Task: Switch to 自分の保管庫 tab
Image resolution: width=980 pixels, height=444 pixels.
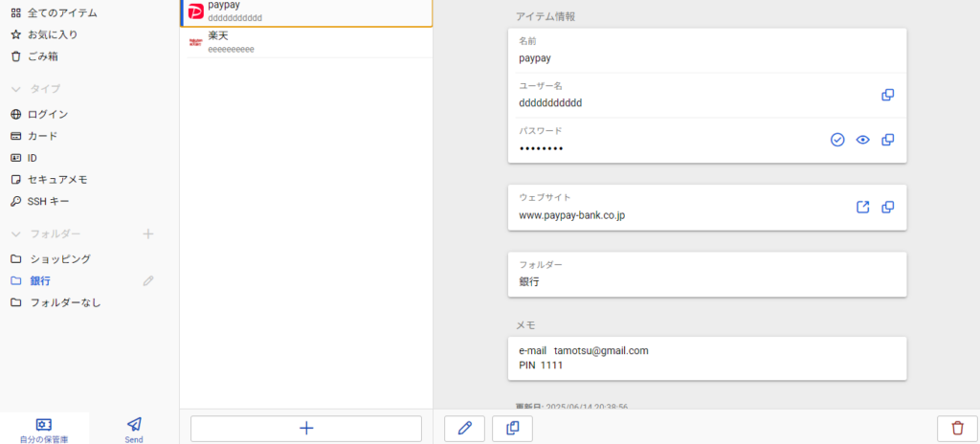Action: (44, 429)
